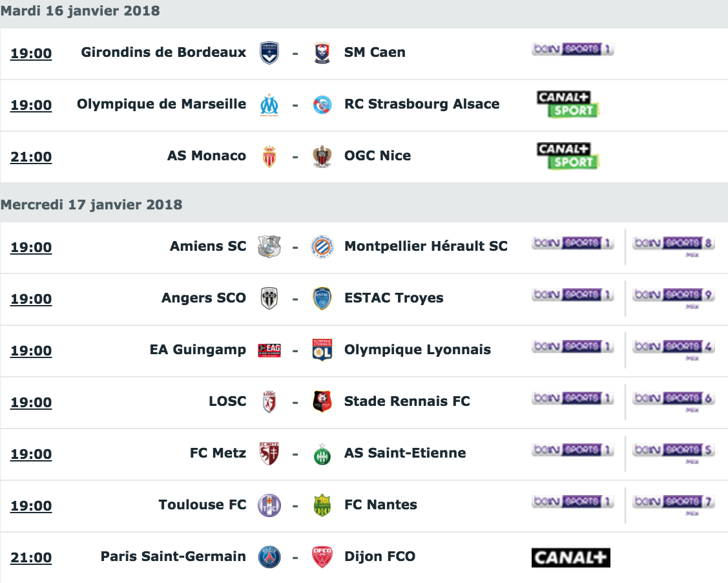This screenshot has width=728, height=583.
Task: Click the OGC Nice crest
Action: click(322, 156)
